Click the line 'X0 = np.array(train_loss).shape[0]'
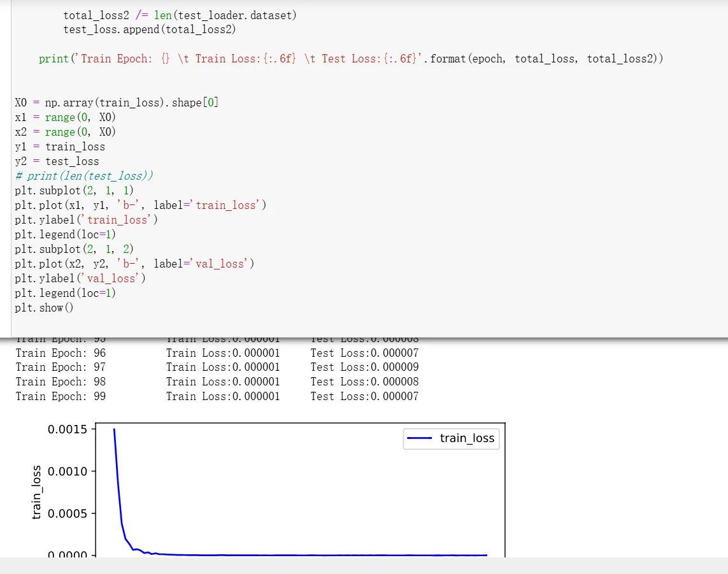This screenshot has width=728, height=574. (117, 103)
